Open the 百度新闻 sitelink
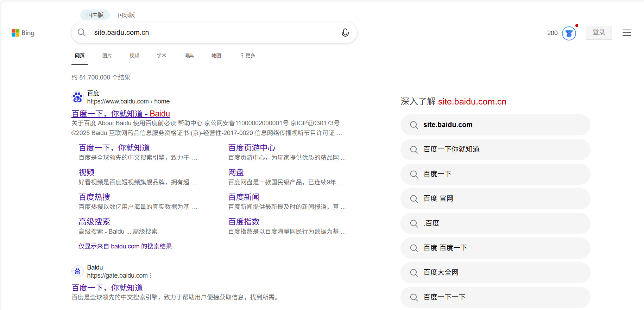Image resolution: width=644 pixels, height=310 pixels. (x=244, y=197)
